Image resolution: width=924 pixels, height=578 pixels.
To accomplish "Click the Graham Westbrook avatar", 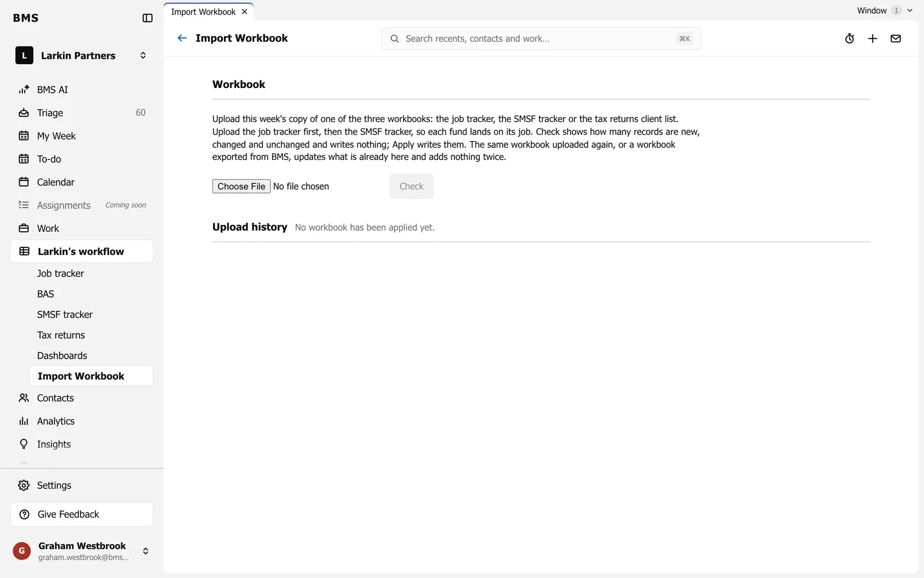I will pos(22,551).
